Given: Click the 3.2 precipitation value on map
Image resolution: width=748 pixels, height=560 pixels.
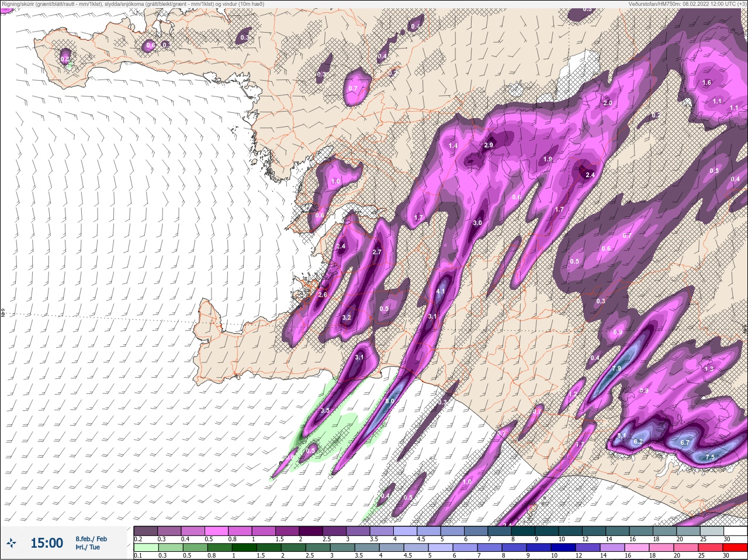Looking at the screenshot, I should click(x=347, y=318).
